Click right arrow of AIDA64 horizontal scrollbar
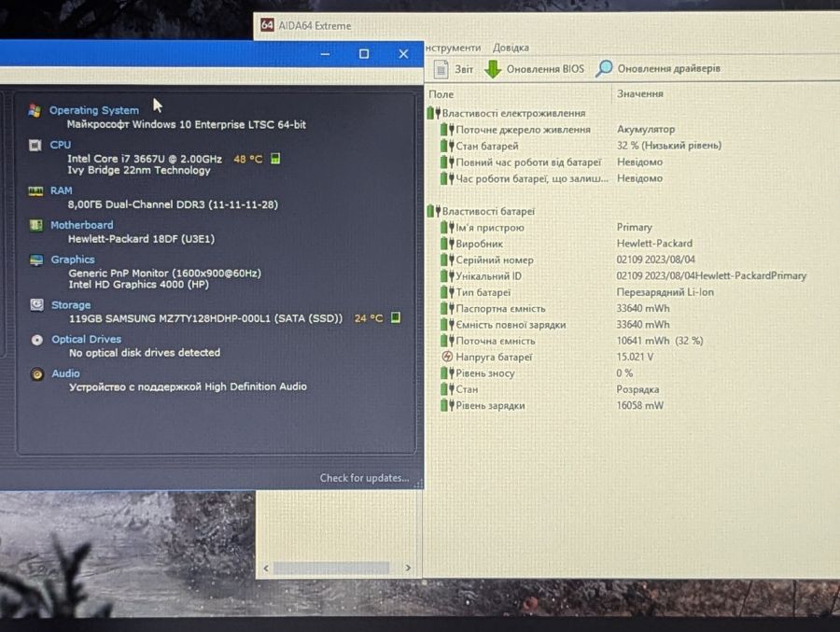This screenshot has width=840, height=632. tap(408, 568)
